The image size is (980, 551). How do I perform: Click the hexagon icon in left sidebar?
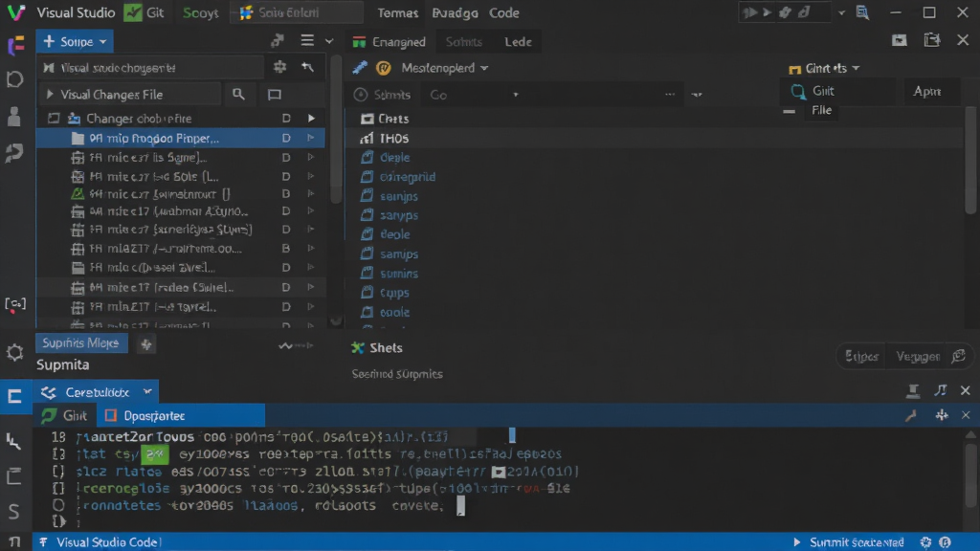[x=15, y=79]
